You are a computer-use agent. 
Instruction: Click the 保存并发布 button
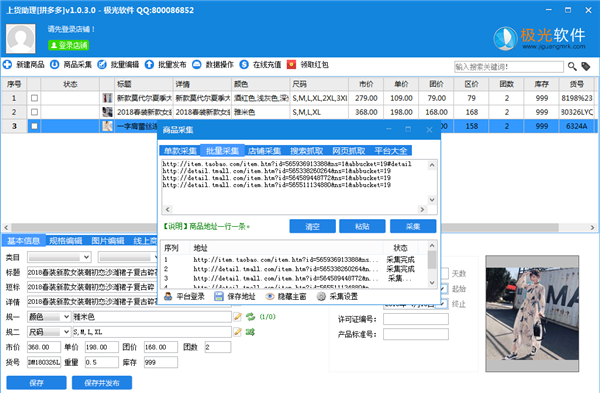pos(102,383)
